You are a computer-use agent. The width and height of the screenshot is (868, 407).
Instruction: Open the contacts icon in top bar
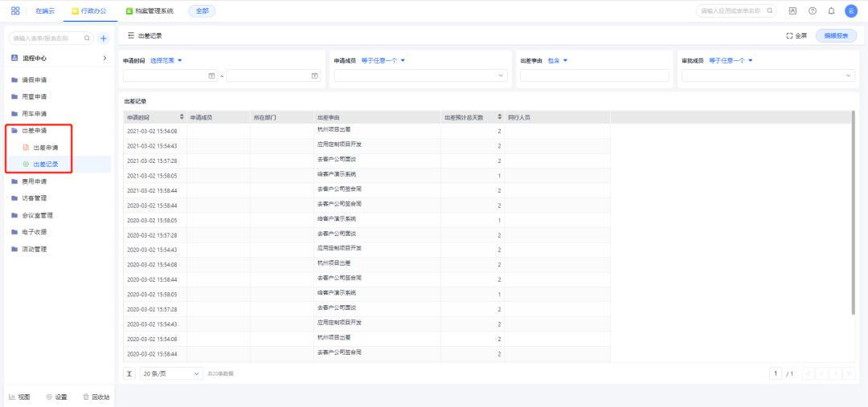[792, 10]
